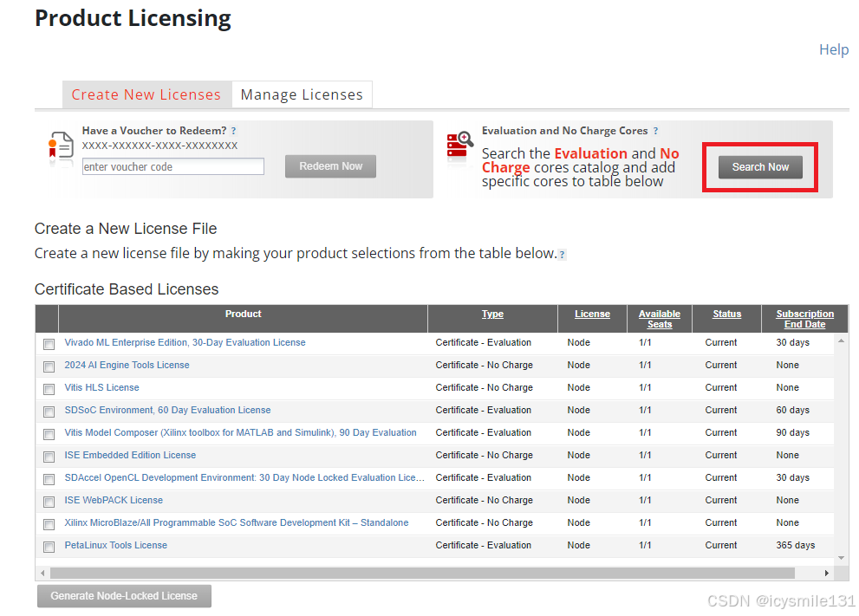Click the Evaluation and No Charge Cores help icon
This screenshot has height=616, width=859.
[655, 131]
